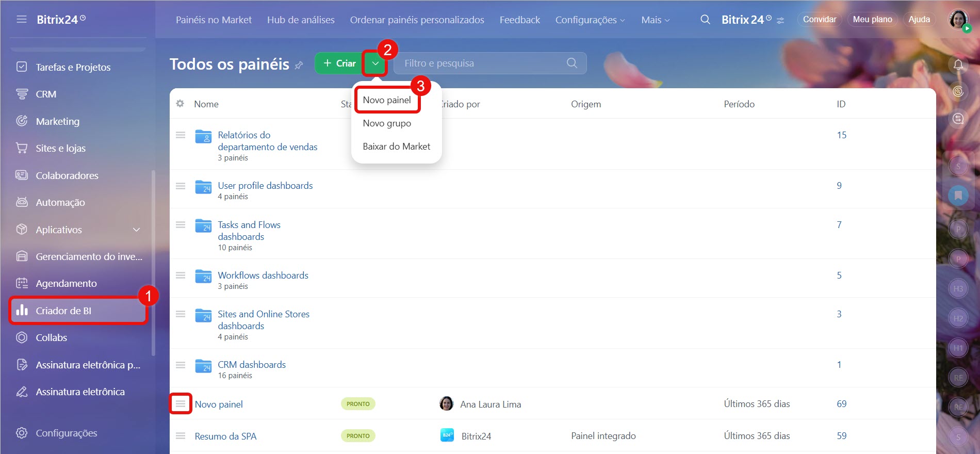
Task: Click the search magnifier in top bar
Action: coord(705,20)
